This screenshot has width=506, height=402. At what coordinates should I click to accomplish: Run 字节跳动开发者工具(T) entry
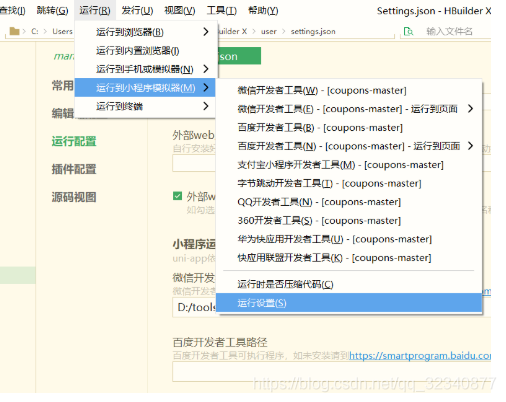(349, 183)
